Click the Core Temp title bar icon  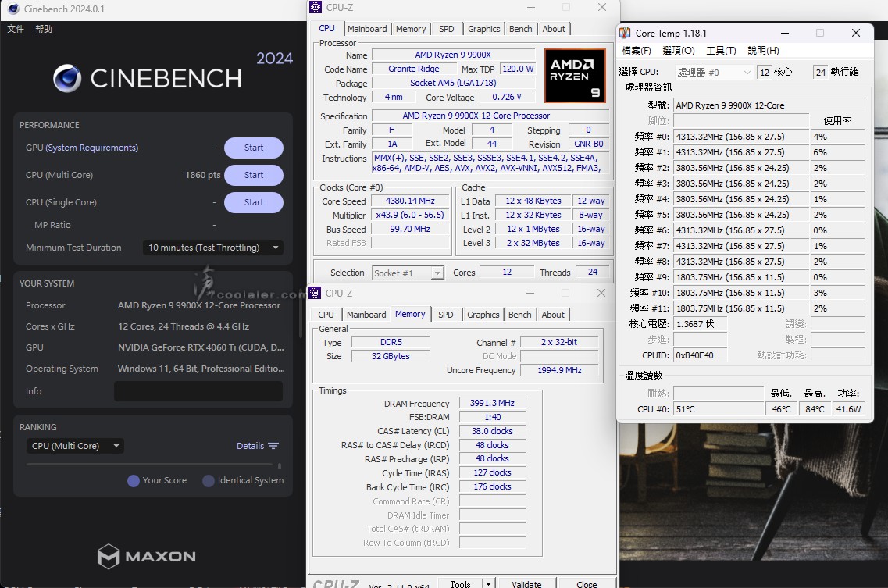tap(626, 33)
